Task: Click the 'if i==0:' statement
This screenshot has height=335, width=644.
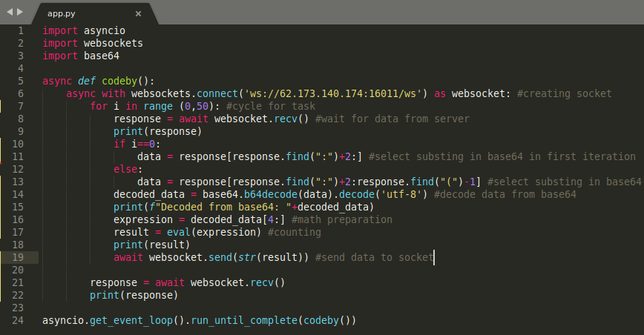Action: click(x=137, y=145)
